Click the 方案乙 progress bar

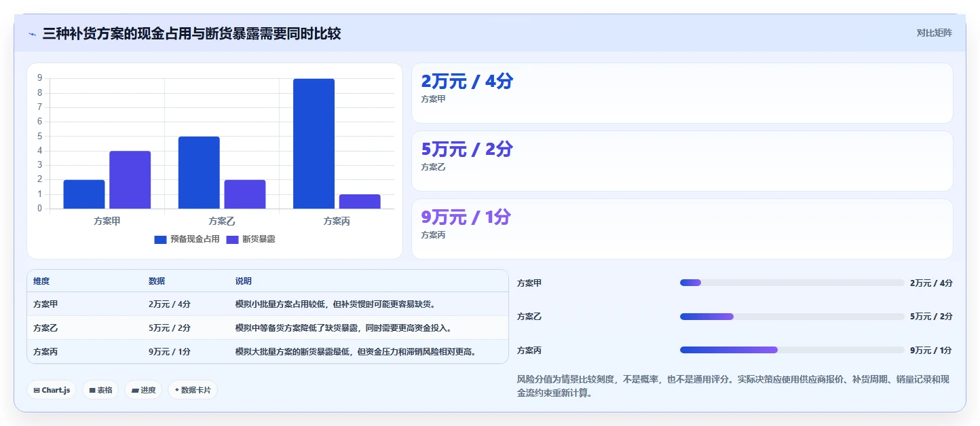click(x=792, y=317)
